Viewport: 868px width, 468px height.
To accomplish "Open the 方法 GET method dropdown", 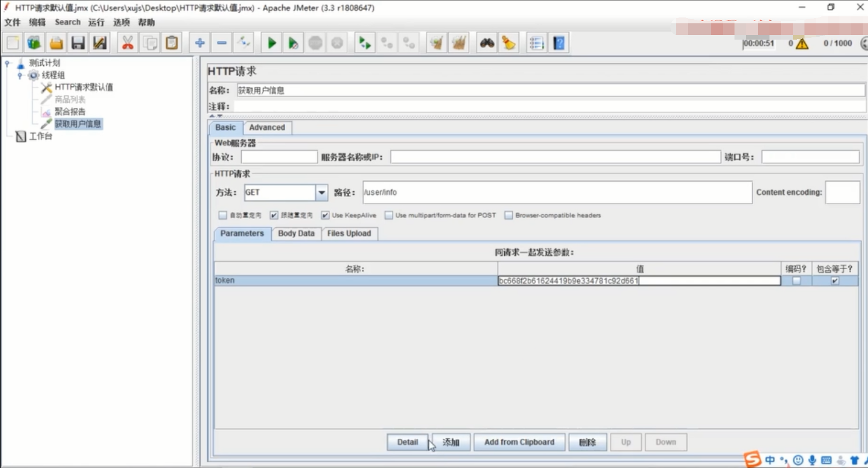I will pos(322,192).
